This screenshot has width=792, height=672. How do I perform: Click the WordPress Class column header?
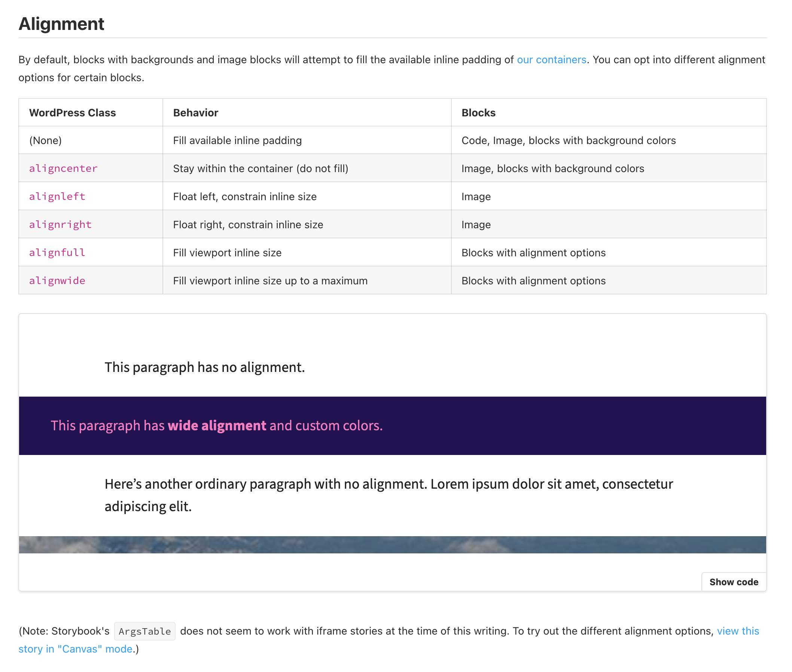(72, 113)
